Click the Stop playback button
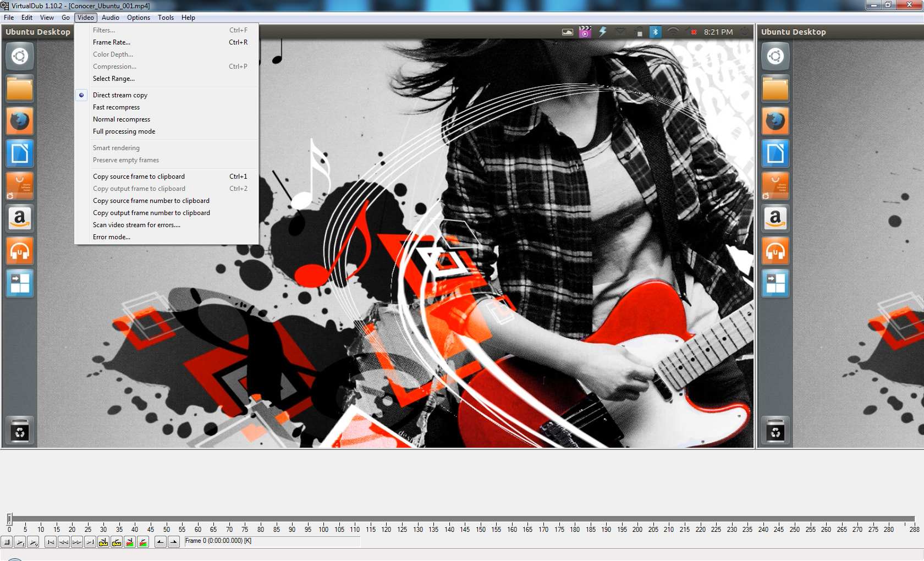924x561 pixels. [x=7, y=542]
